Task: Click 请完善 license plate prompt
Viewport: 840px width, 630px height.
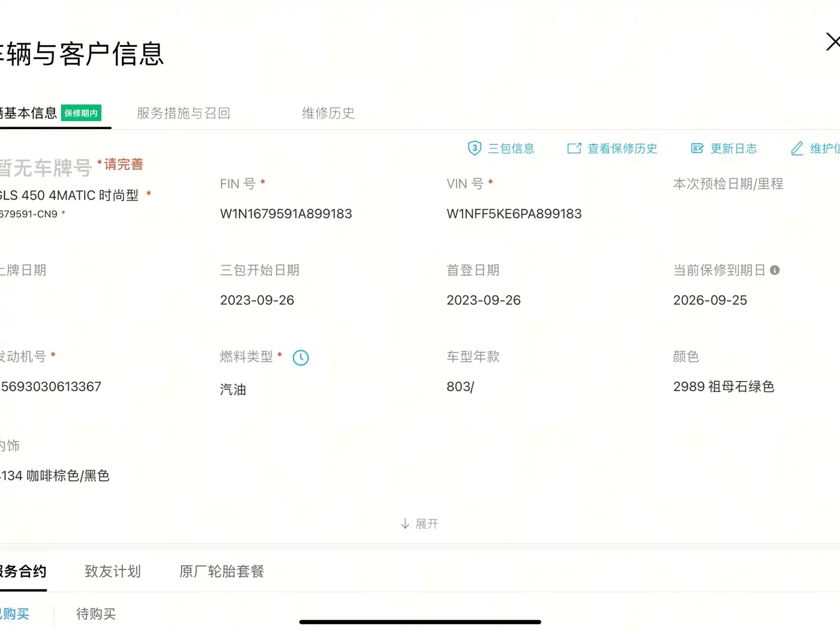Action: 124,164
